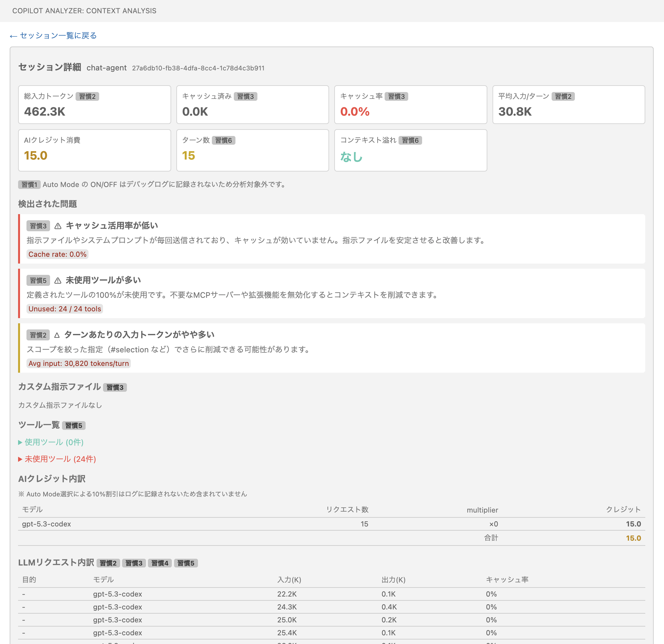This screenshot has width=664, height=644.
Task: Click warning icon beside キャッシュ活用率が低い
Action: coord(58,226)
